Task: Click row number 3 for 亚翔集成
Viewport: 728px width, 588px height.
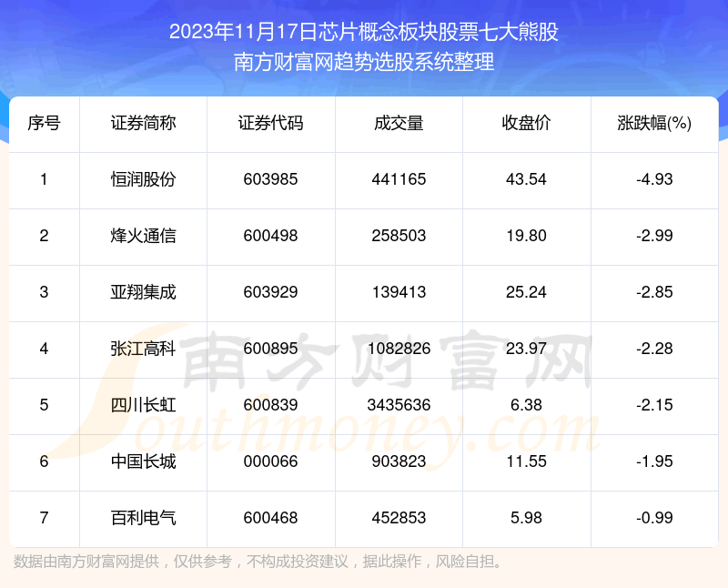Action: pos(44,292)
